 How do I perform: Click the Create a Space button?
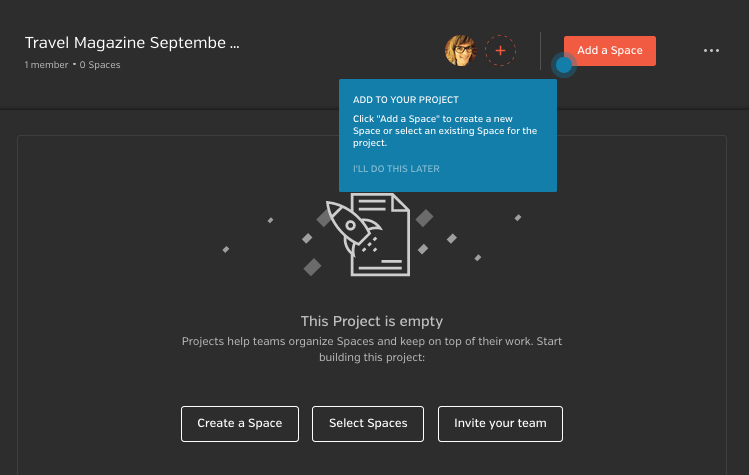click(240, 424)
